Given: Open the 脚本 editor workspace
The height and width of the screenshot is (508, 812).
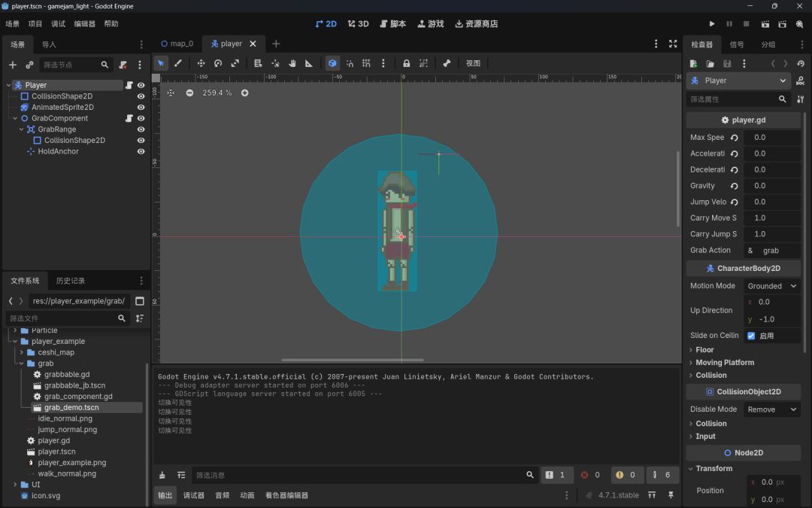Looking at the screenshot, I should [393, 24].
